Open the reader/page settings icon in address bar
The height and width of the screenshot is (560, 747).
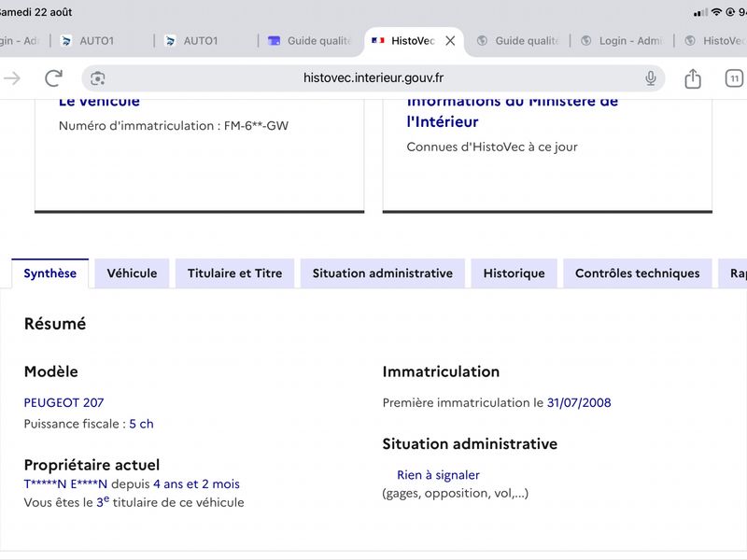click(x=98, y=78)
